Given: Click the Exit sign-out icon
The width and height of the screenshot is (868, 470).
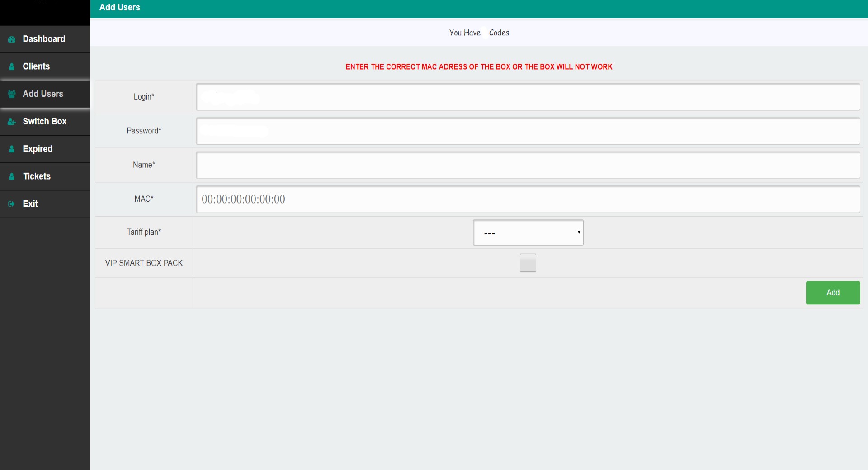Looking at the screenshot, I should [11, 204].
